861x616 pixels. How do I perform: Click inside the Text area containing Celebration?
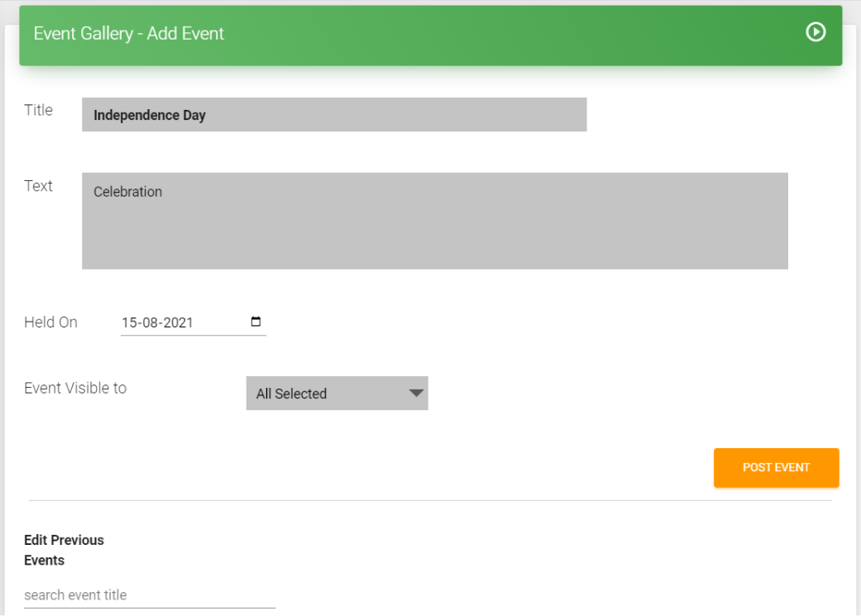(434, 222)
